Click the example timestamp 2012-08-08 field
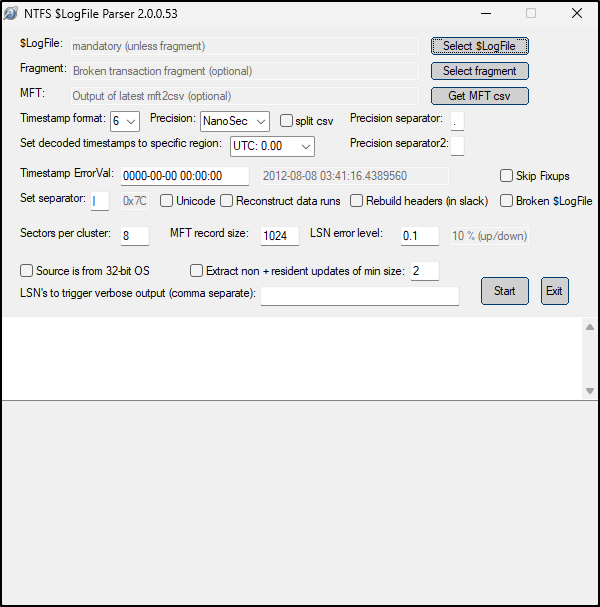This screenshot has height=607, width=600. tap(355, 176)
